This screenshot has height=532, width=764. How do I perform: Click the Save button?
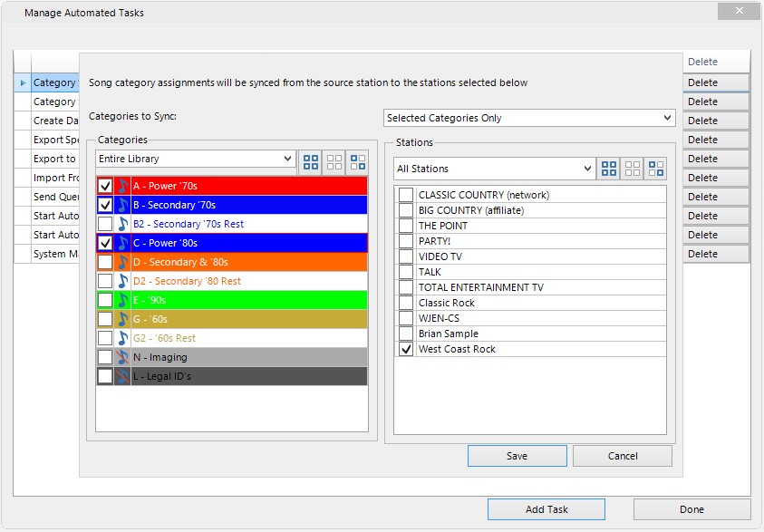click(517, 456)
